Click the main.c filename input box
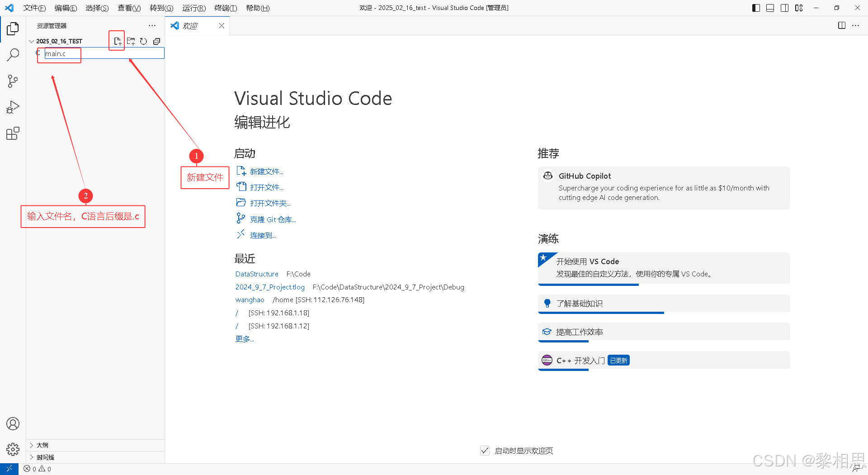Screen dimensions: 868x475 point(104,53)
